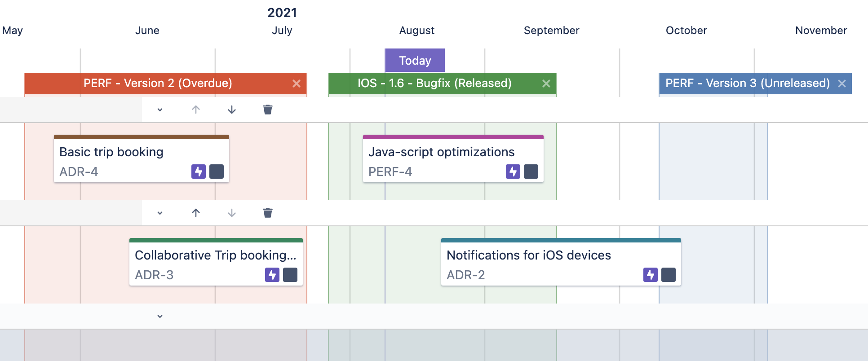Move first swimlane down with arrow
Viewport: 868px width, 361px height.
[x=232, y=110]
